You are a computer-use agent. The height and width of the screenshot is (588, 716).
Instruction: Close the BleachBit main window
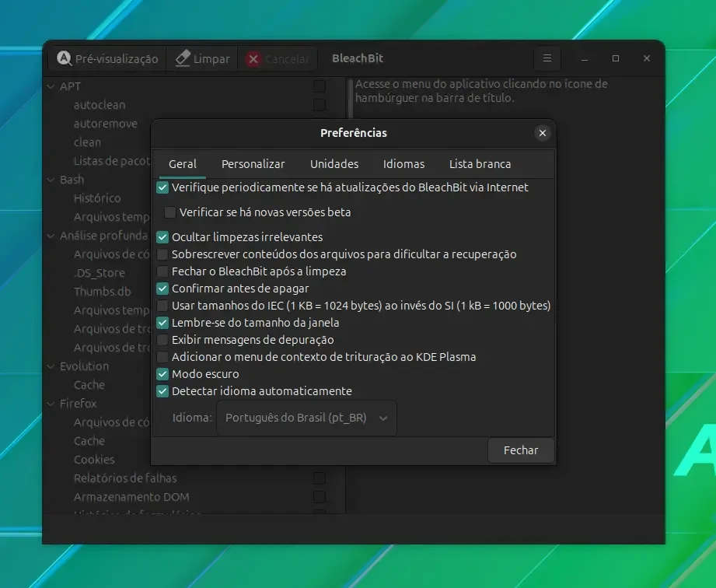coord(647,58)
